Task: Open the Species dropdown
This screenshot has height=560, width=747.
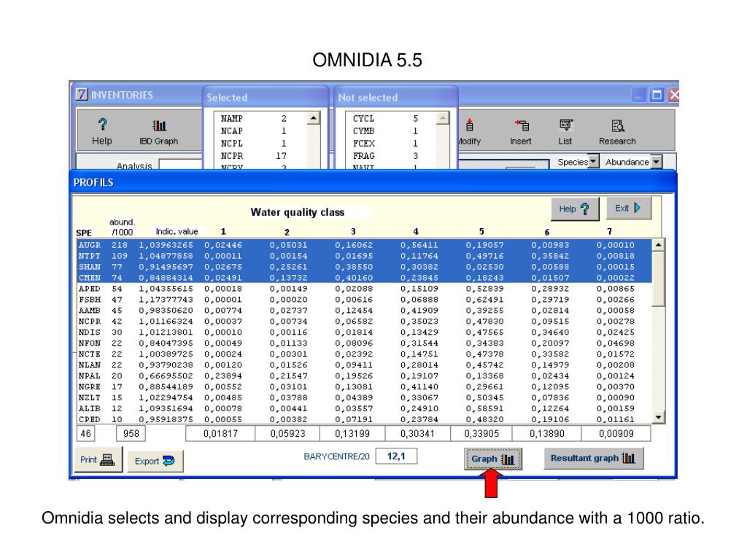Action: click(593, 161)
